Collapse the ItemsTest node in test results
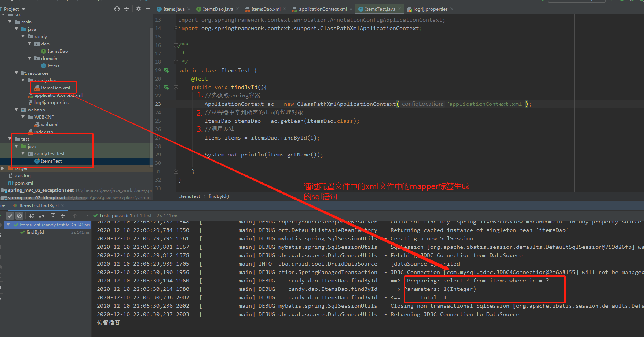 (8, 225)
